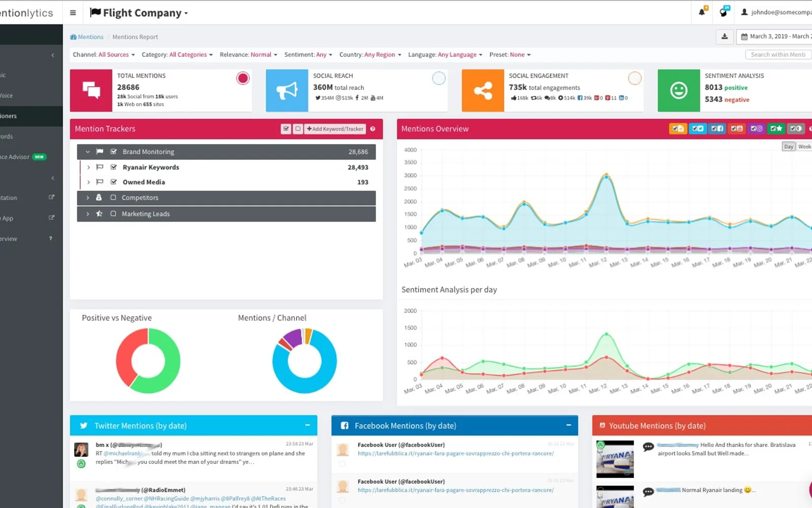This screenshot has width=812, height=508.
Task: Toggle the Twitter channel in Mentions Overview
Action: [698, 129]
